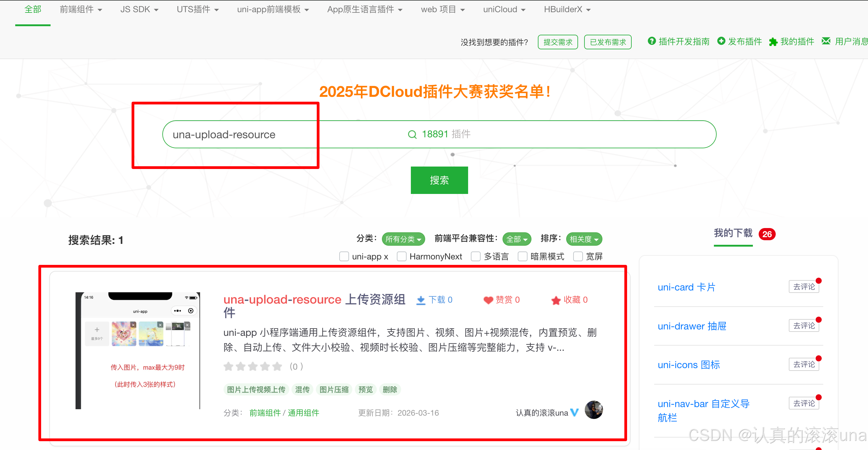This screenshot has width=868, height=450.
Task: Click 去评论 for uni-drawer 抽屉
Action: 804,326
